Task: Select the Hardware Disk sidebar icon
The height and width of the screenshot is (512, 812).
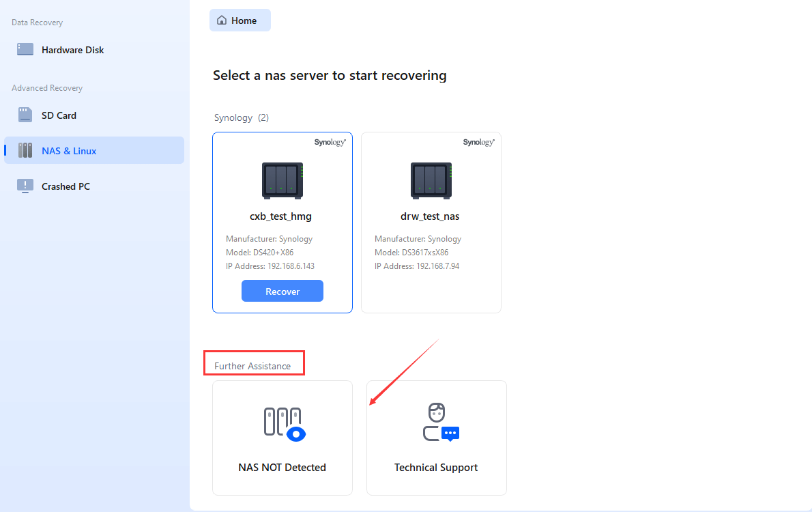Action: [25, 49]
